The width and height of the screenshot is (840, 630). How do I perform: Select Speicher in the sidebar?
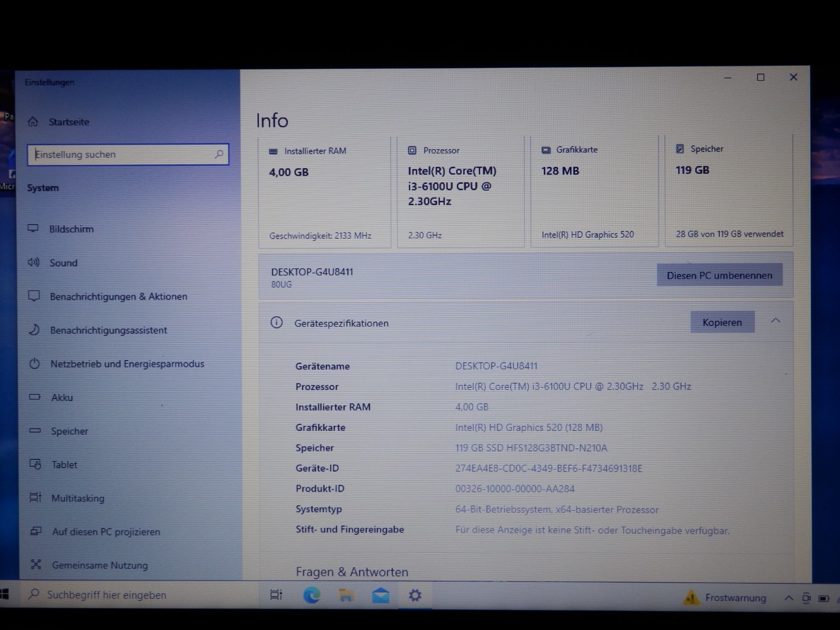(69, 431)
